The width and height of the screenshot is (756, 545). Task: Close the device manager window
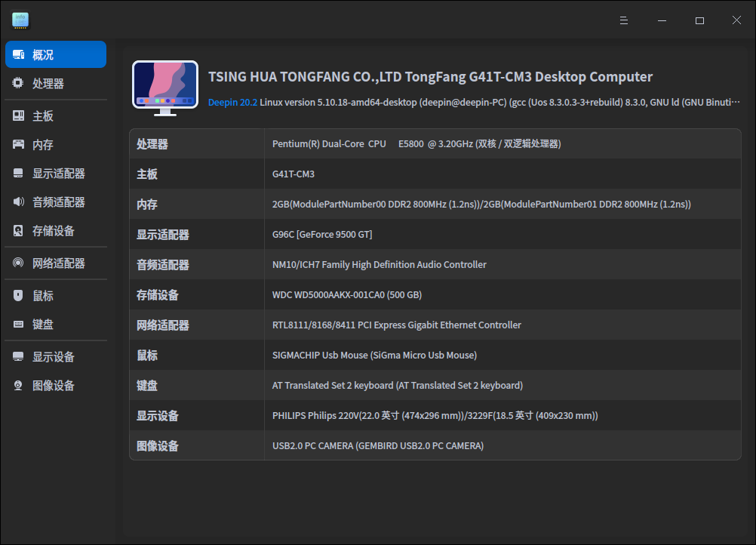pyautogui.click(x=736, y=20)
